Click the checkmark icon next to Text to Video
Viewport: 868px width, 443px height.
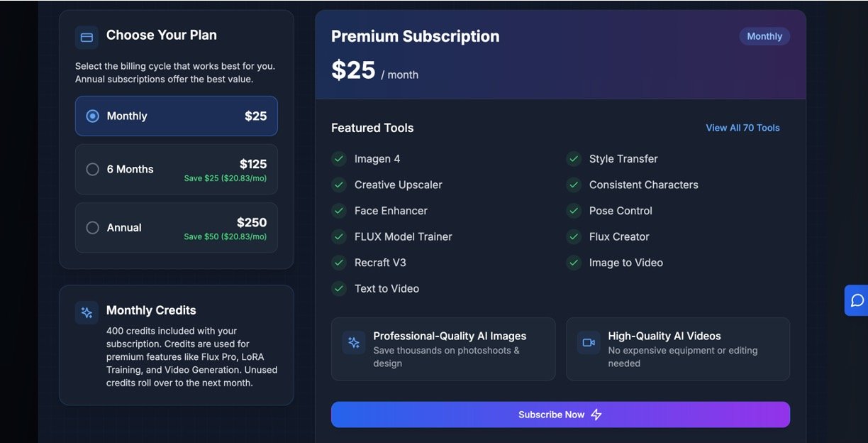pos(339,289)
